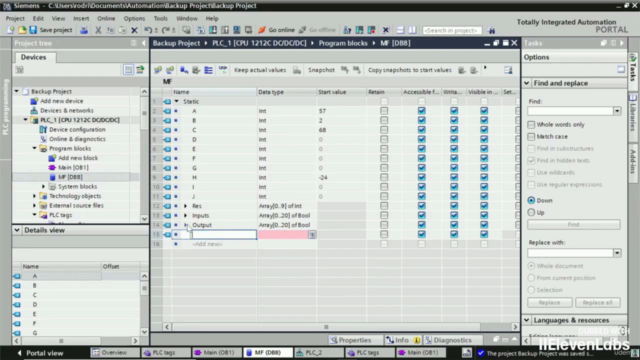Click the Search in project field
Image resolution: width=640 pixels, height=360 pixels.
(452, 30)
